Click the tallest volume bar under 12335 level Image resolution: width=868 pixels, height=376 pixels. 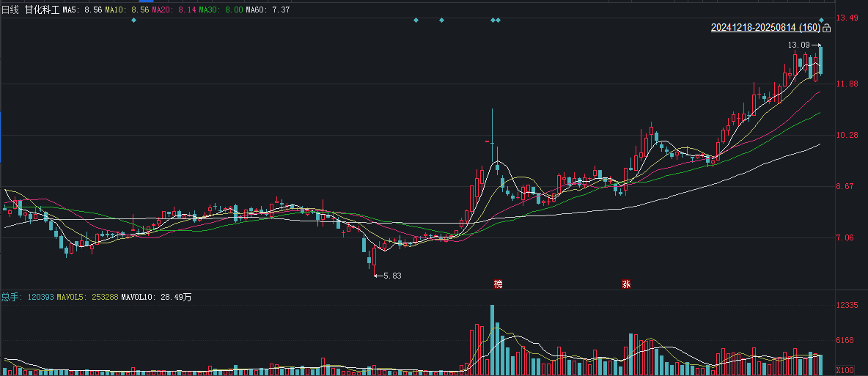tap(492, 340)
